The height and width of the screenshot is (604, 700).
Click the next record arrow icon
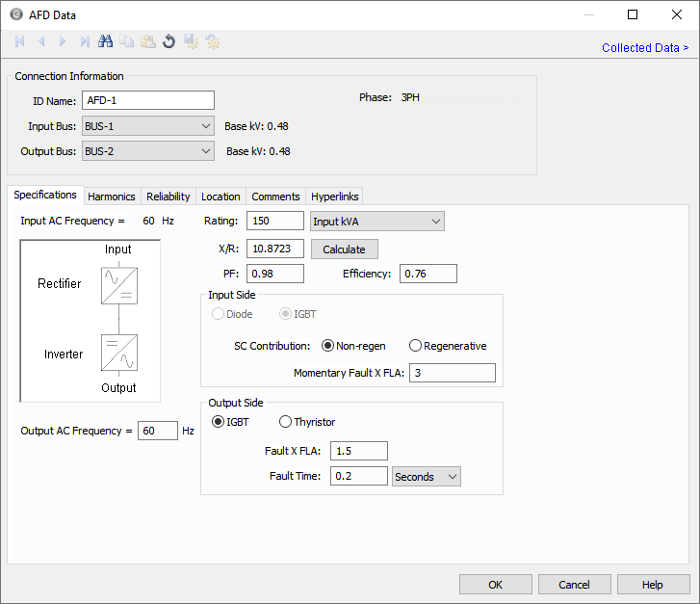tap(63, 41)
